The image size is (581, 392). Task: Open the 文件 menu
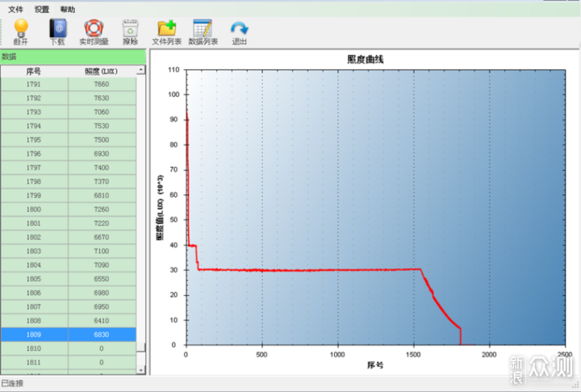(x=15, y=9)
